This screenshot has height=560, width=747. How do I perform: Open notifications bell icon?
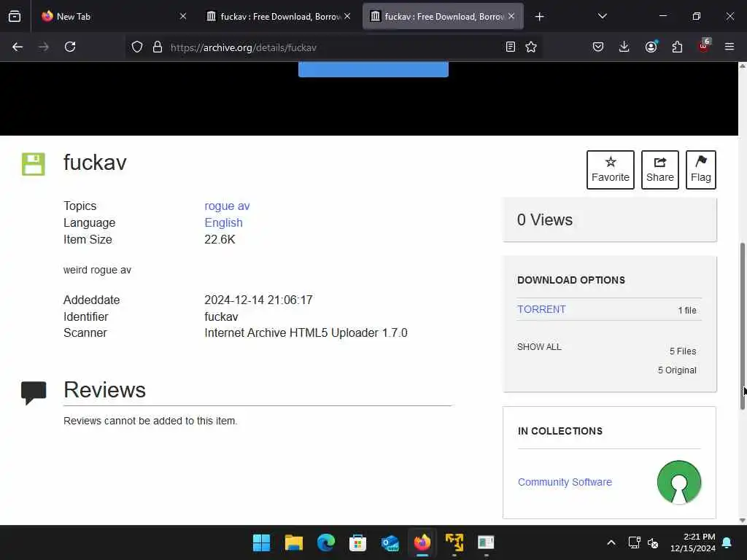[x=727, y=542]
